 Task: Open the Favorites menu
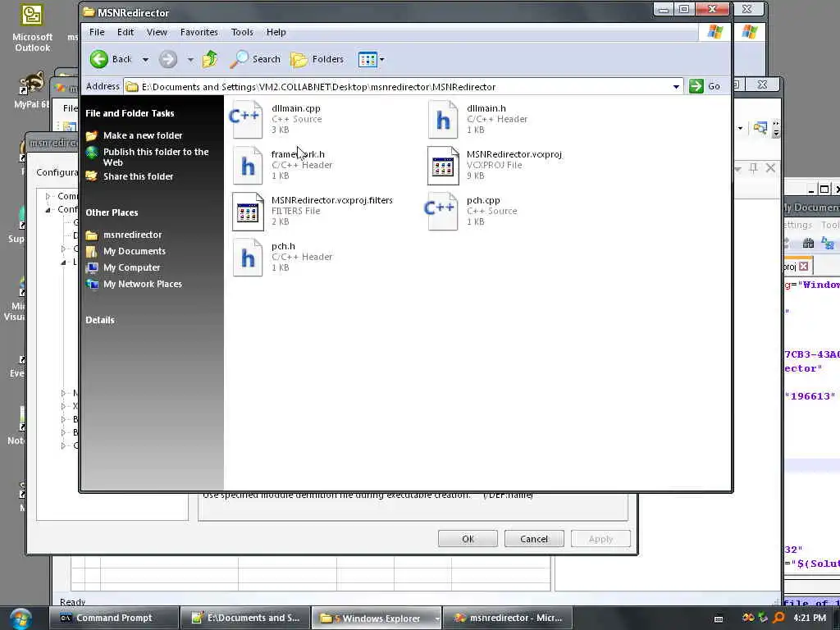[x=199, y=32]
